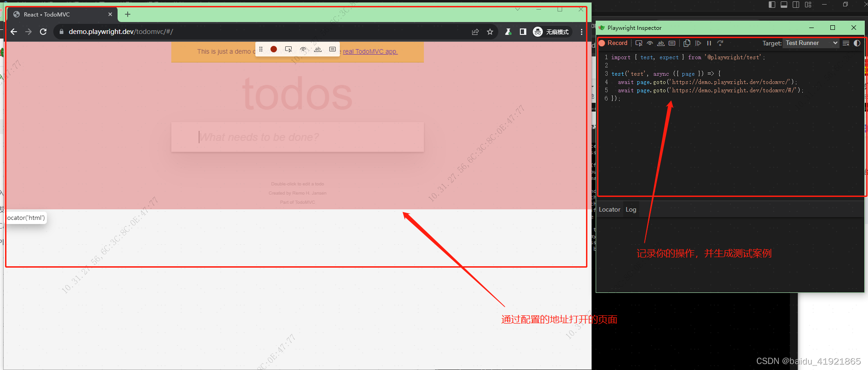Image resolution: width=868 pixels, height=370 pixels.
Task: Click Assert value icon on page overlay
Action: 333,49
